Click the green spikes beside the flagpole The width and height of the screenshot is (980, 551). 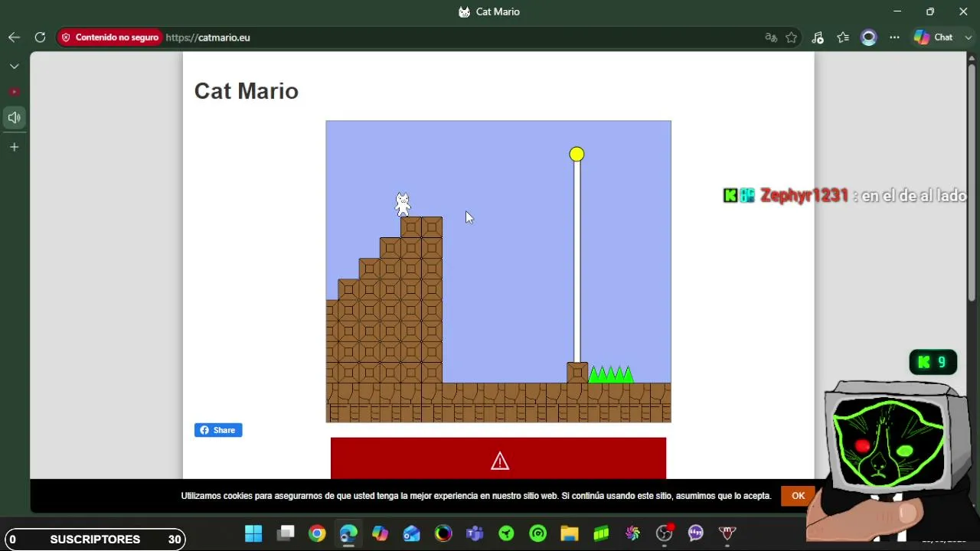[x=610, y=374]
